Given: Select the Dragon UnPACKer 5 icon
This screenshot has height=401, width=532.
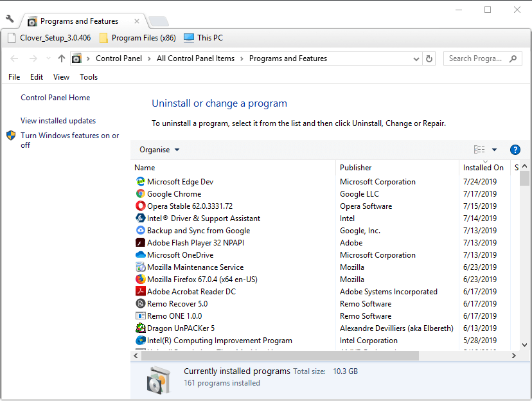Looking at the screenshot, I should (141, 328).
